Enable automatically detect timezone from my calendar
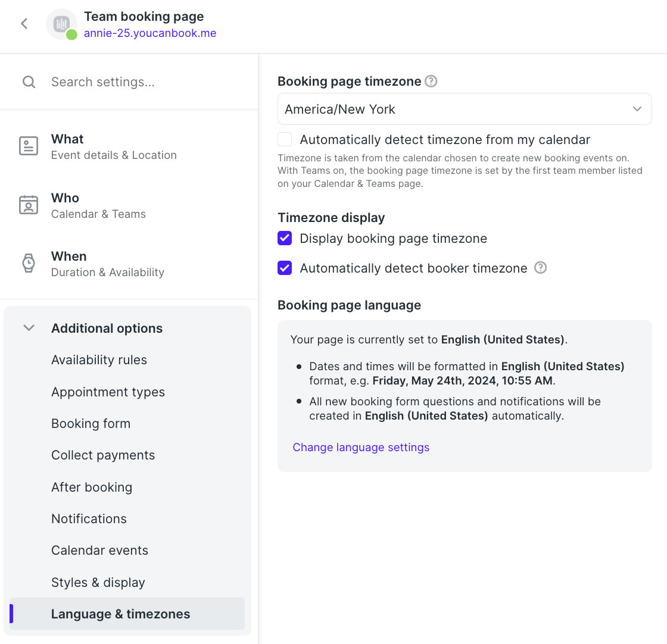Screen dimensions: 667x644 (285, 139)
